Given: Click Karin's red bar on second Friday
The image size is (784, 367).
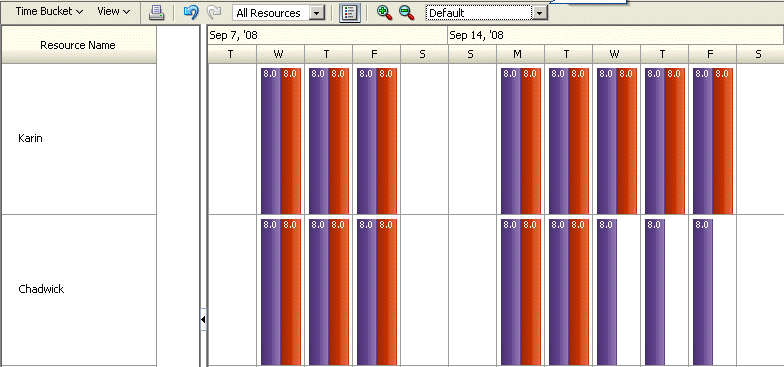Looking at the screenshot, I should 722,141.
